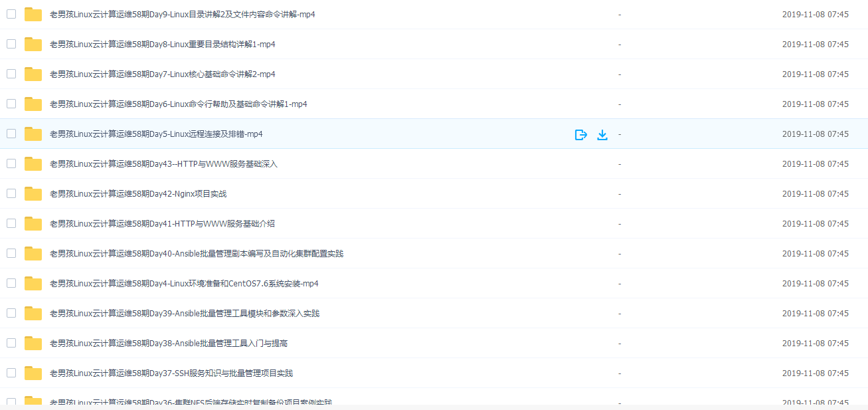Open the folder name Day8-Linux重要目录结构详解1-mp4
This screenshot has width=868, height=410.
[163, 44]
